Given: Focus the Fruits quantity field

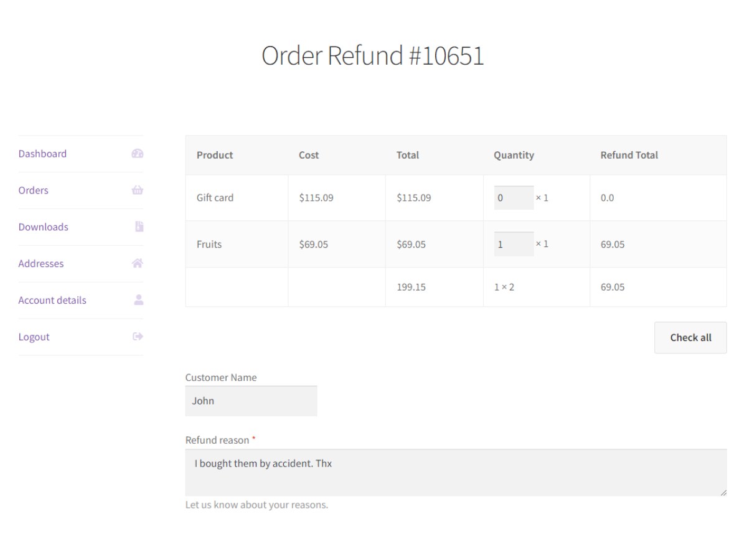Looking at the screenshot, I should 514,244.
